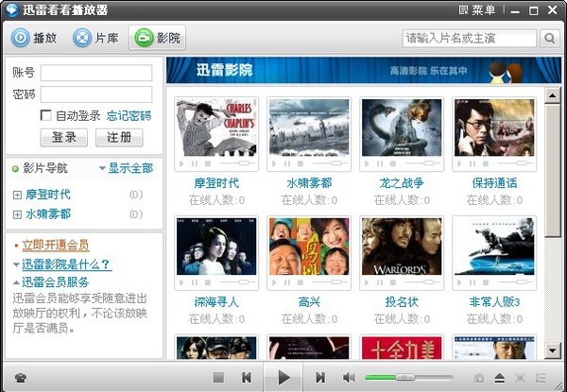Click the movie search input field

click(x=470, y=39)
